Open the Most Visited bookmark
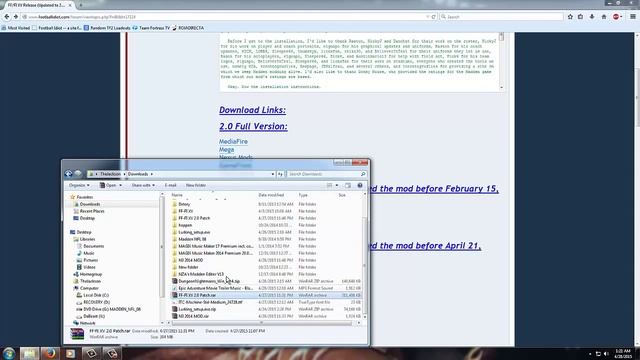 coord(16,28)
